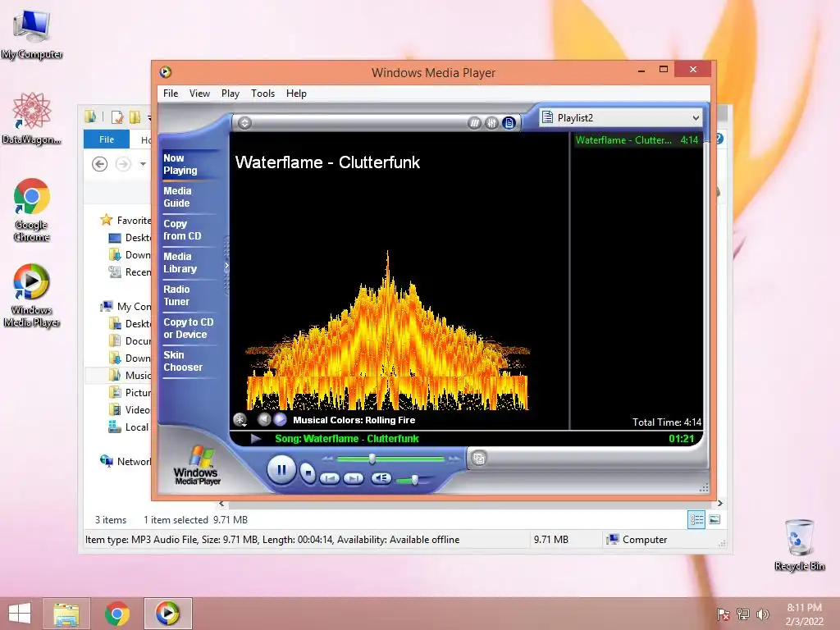Click the volume slider handle
The image size is (840, 630).
(x=414, y=480)
